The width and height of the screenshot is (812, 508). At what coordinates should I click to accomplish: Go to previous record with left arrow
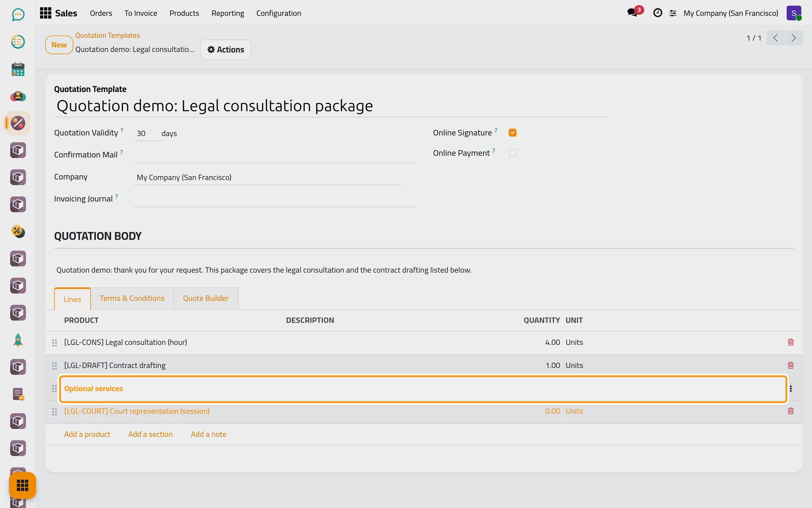775,38
